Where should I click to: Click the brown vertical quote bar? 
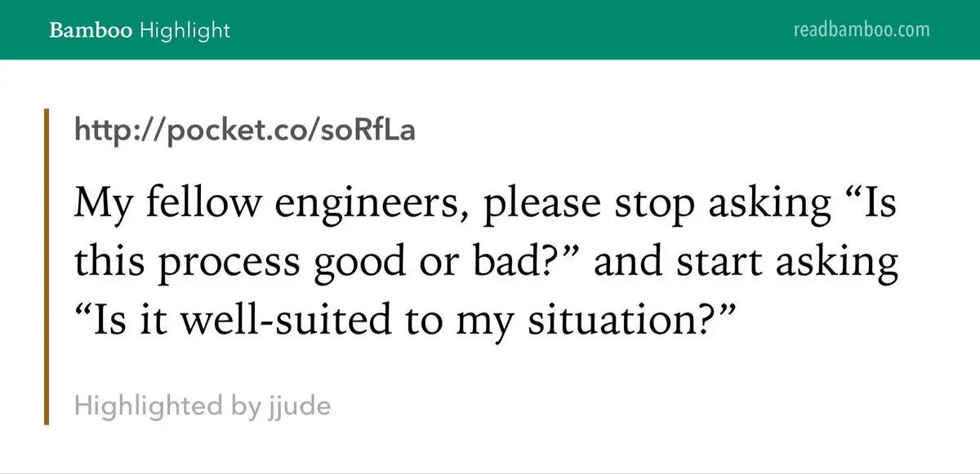47,267
